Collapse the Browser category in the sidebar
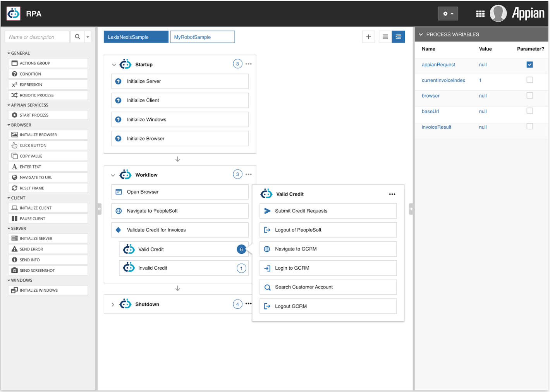 [9, 125]
